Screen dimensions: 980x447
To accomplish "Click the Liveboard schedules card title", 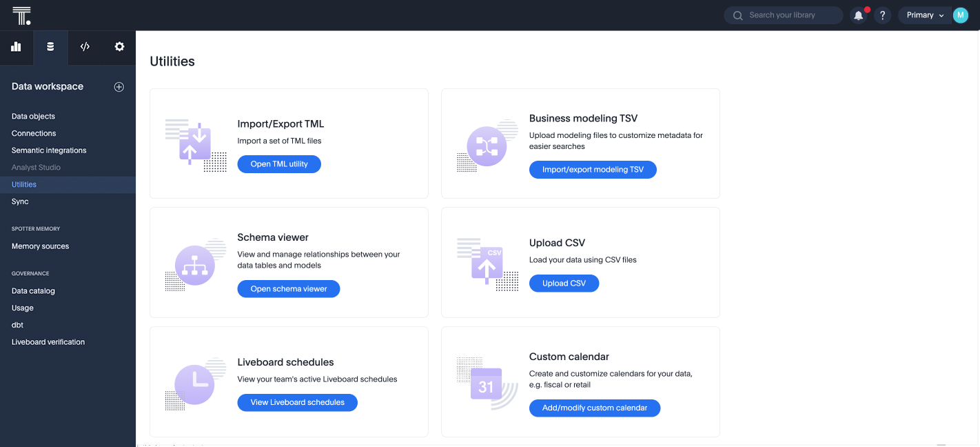I will [285, 362].
